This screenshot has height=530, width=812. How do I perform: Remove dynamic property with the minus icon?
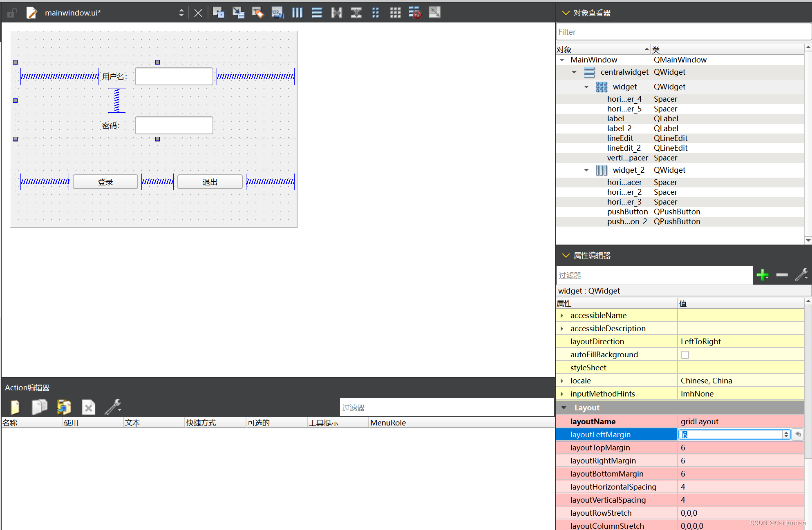(782, 275)
